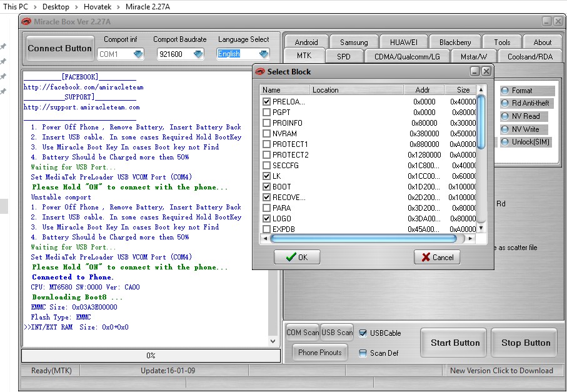The image size is (567, 392).
Task: Open the Mstar/W tab
Action: click(474, 57)
